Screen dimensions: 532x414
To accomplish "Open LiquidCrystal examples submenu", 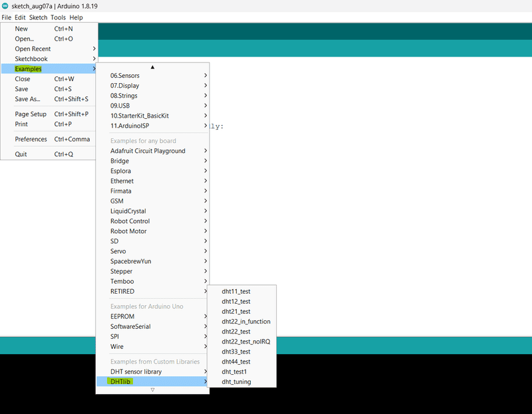I will [x=152, y=211].
